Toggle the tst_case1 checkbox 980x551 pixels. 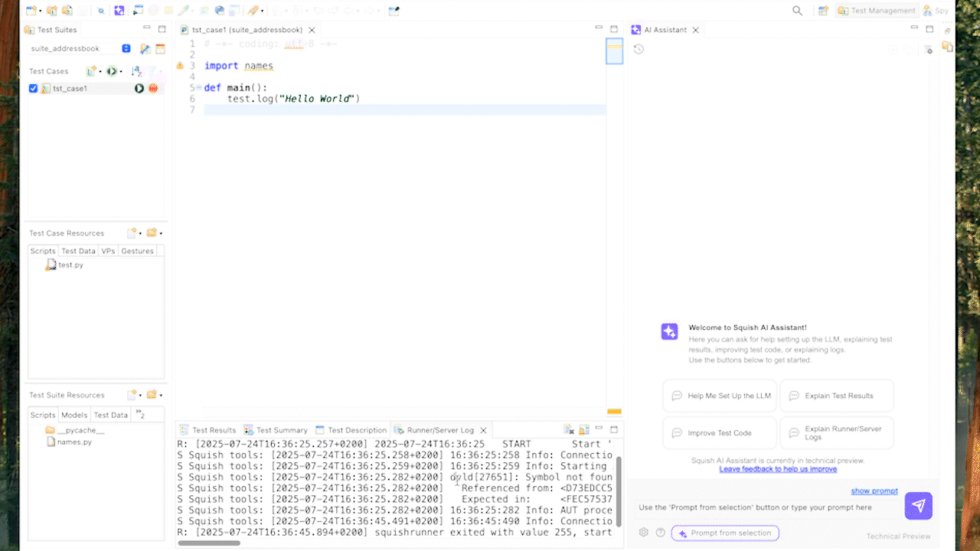point(32,88)
